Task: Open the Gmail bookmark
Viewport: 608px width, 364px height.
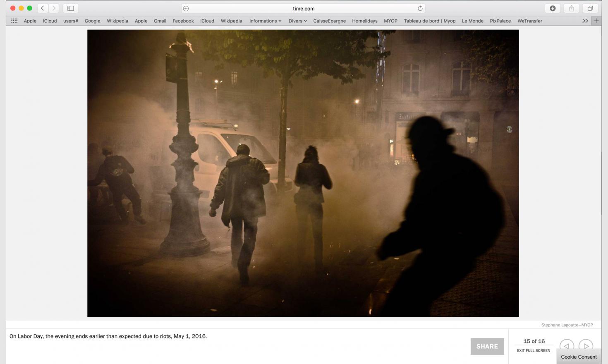Action: [x=160, y=21]
